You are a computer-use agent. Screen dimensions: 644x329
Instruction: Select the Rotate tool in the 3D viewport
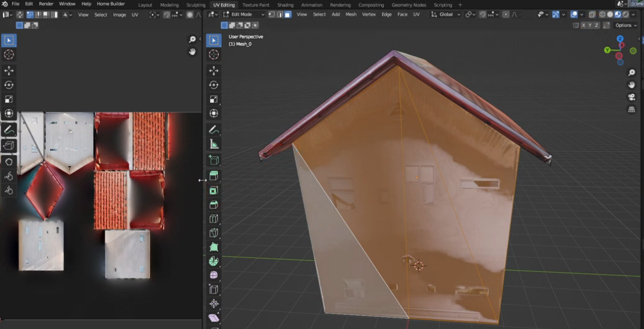(x=214, y=85)
